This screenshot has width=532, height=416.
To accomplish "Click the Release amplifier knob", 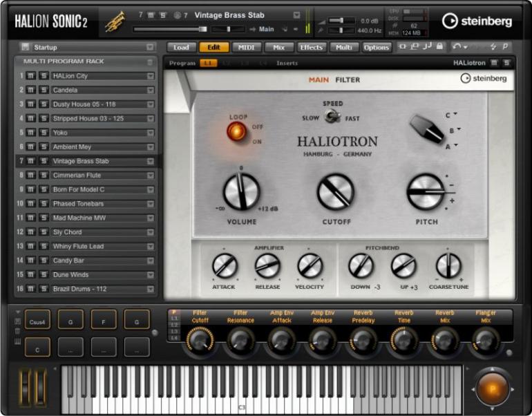I will [x=267, y=265].
